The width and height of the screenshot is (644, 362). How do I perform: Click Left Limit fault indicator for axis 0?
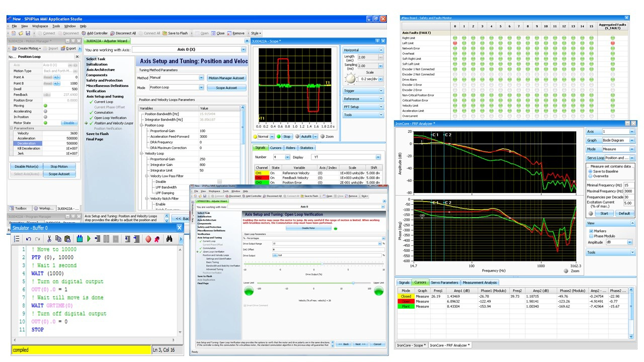pyautogui.click(x=455, y=43)
